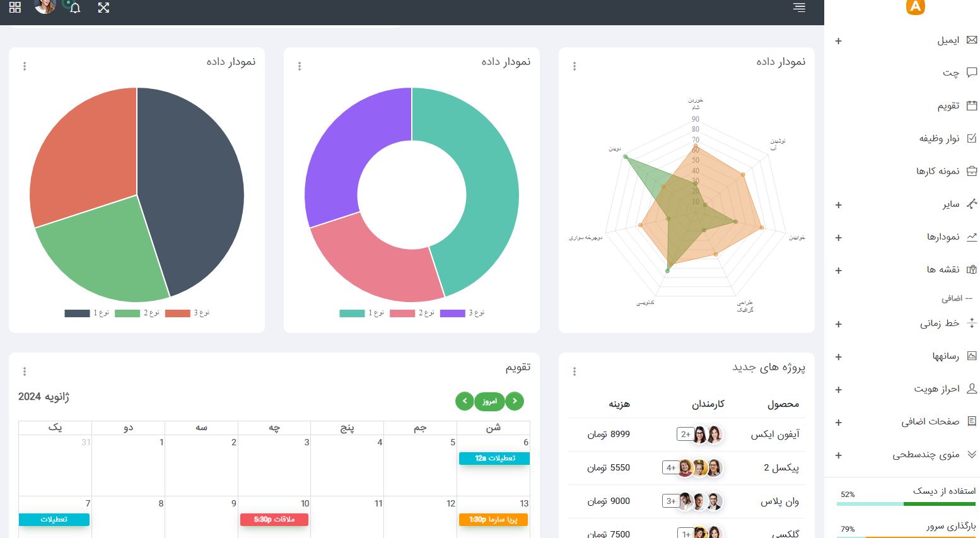980x538 pixels.
Task: Open the رسانهها sidebar menu item
Action: click(x=946, y=356)
